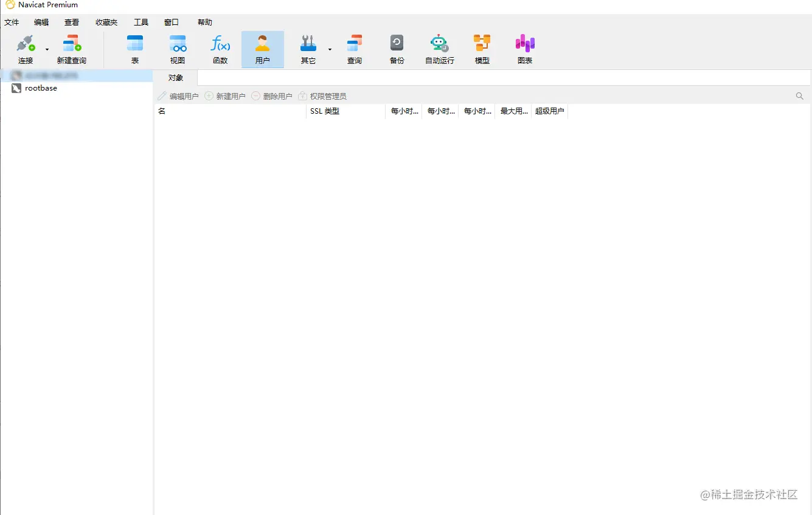
Task: Click 新建用户 to create a new user
Action: pos(225,96)
